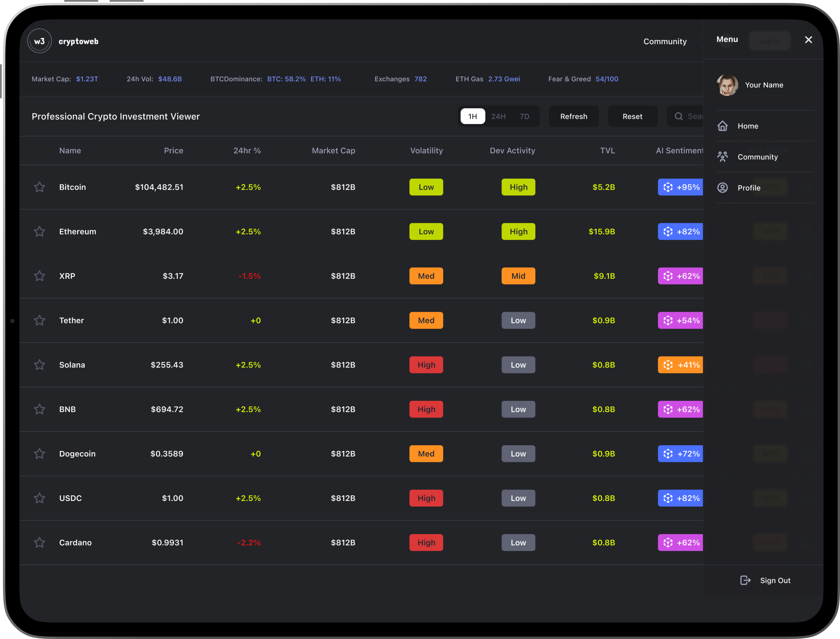Screen dimensions: 840x639
Task: Click the Community people icon in menu
Action: pyautogui.click(x=723, y=157)
